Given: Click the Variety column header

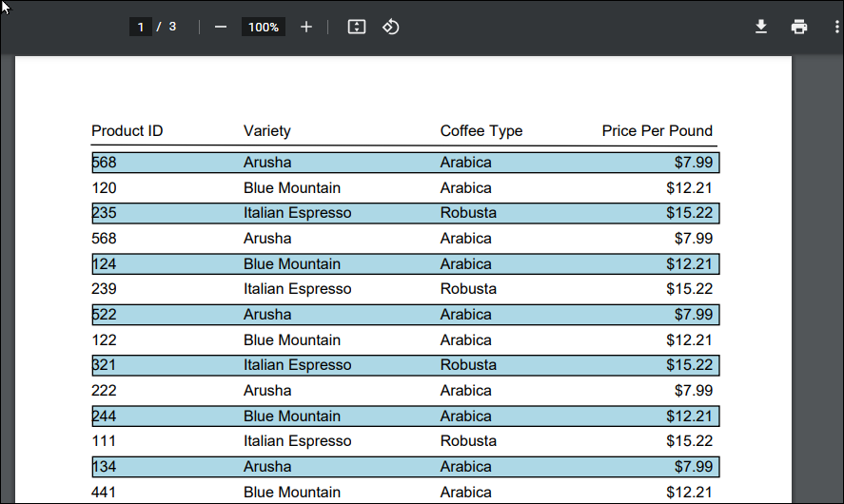Looking at the screenshot, I should 267,131.
